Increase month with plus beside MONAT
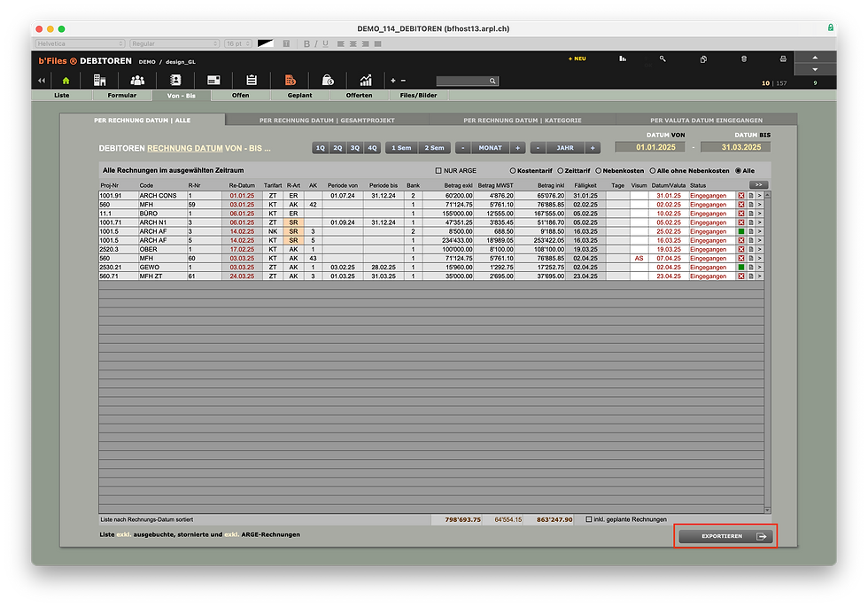 pyautogui.click(x=517, y=148)
